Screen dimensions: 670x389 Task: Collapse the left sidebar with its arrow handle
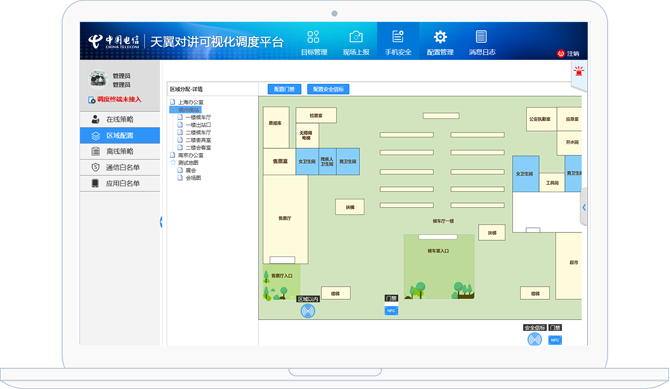pyautogui.click(x=161, y=222)
